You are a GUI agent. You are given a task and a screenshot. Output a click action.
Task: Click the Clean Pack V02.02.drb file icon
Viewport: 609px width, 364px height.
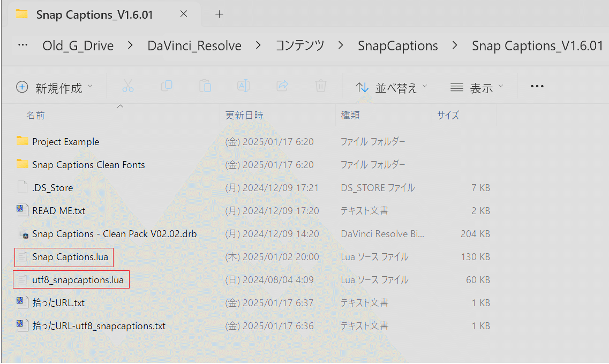coord(24,234)
